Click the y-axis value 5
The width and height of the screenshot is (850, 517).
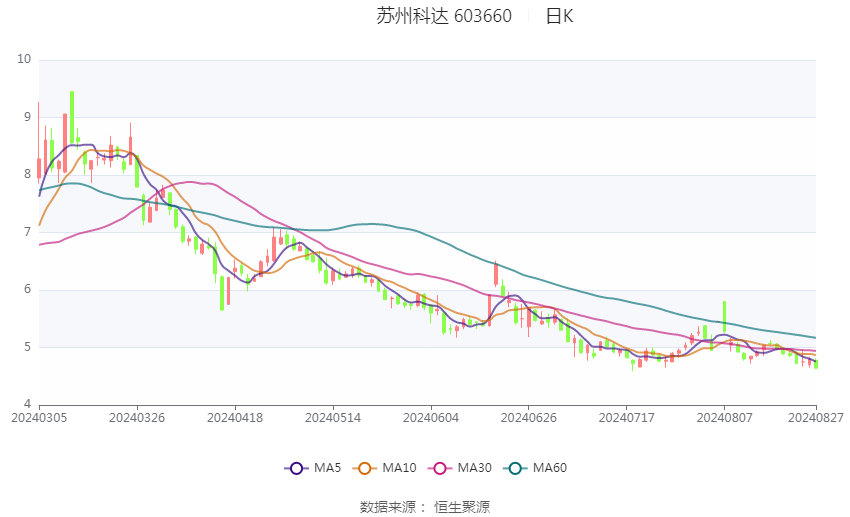click(28, 347)
